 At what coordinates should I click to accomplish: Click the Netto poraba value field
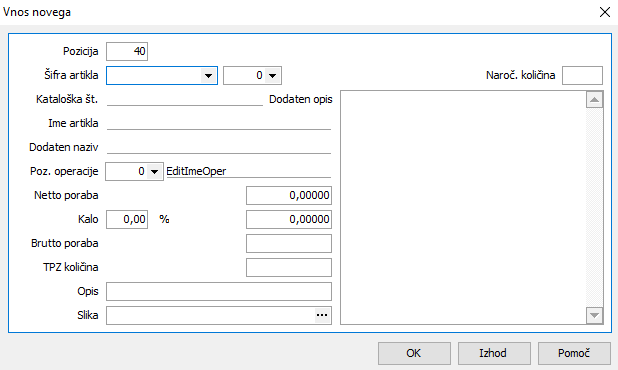(289, 195)
